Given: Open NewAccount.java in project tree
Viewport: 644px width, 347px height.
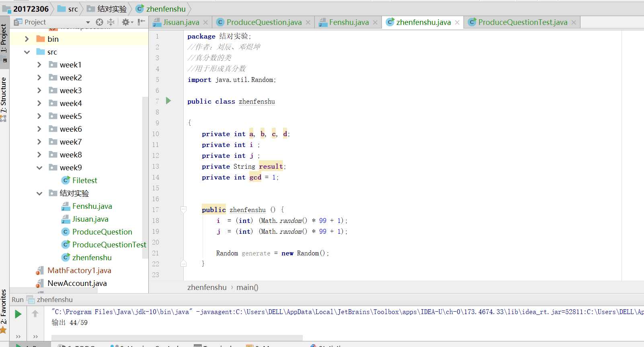Looking at the screenshot, I should (77, 283).
